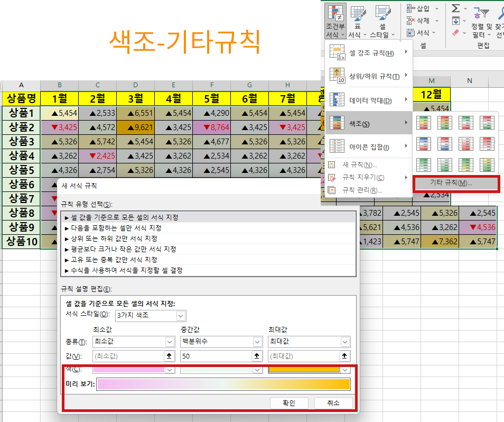Expand the 셀 강조 규칙 submenu
The image size is (504, 422).
[x=370, y=53]
